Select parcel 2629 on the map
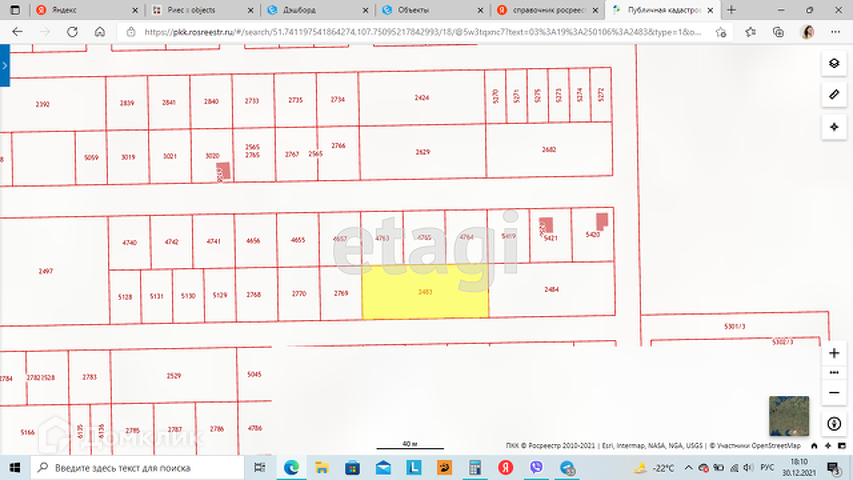Image resolution: width=853 pixels, height=480 pixels. [423, 152]
